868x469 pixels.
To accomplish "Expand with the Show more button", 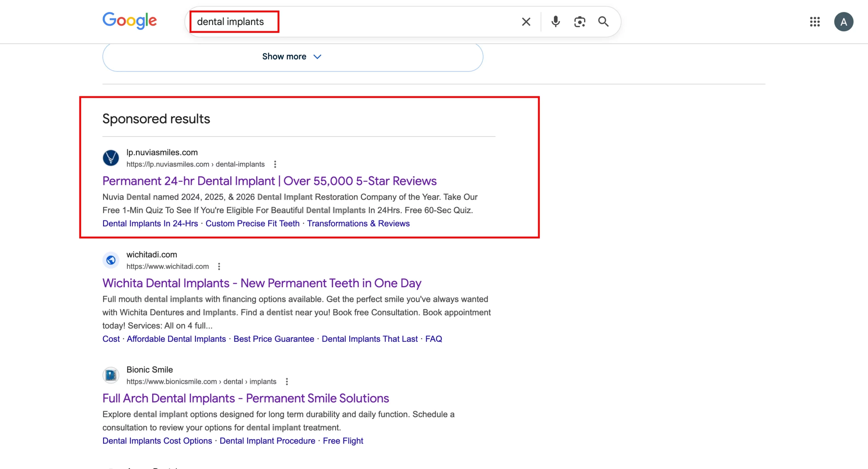I will point(293,57).
